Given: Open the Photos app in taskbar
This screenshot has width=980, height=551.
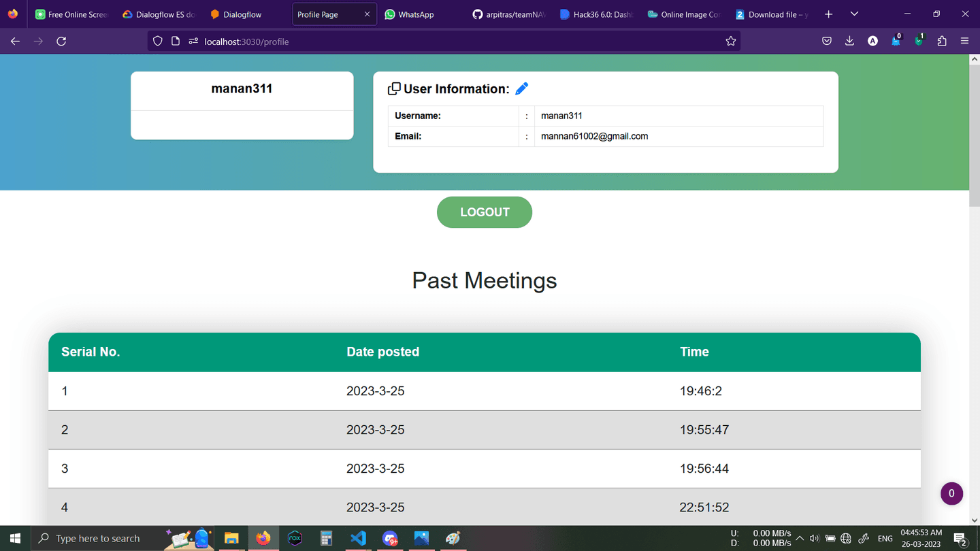Looking at the screenshot, I should point(421,538).
